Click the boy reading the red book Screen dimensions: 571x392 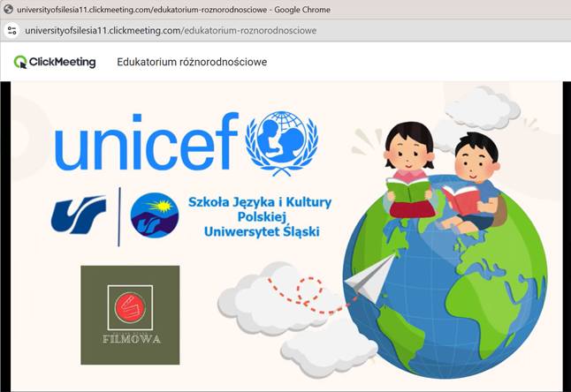(473, 184)
